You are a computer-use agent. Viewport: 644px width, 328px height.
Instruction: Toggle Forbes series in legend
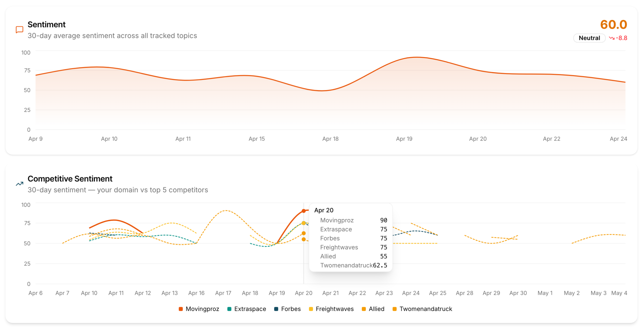tap(287, 309)
